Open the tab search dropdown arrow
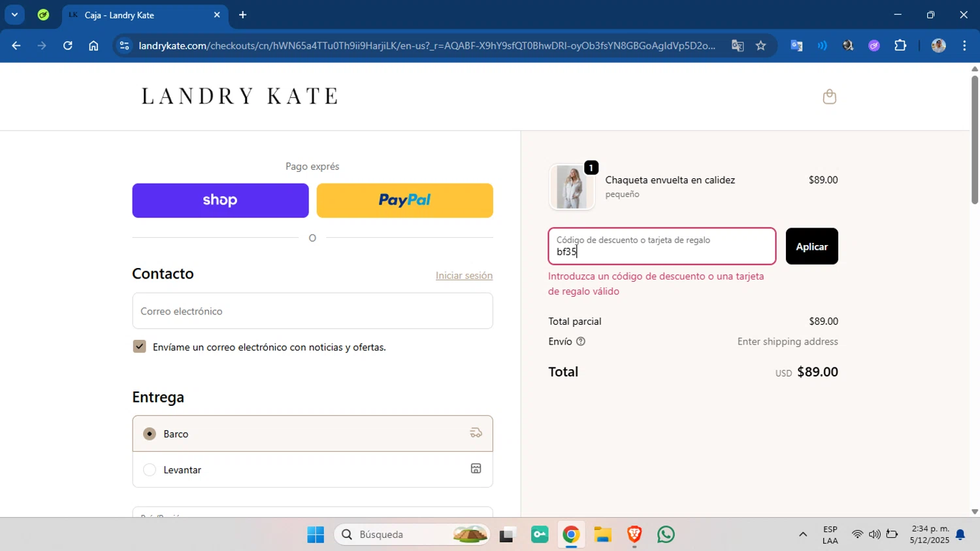Screen dimensions: 980x551 [x=14, y=15]
